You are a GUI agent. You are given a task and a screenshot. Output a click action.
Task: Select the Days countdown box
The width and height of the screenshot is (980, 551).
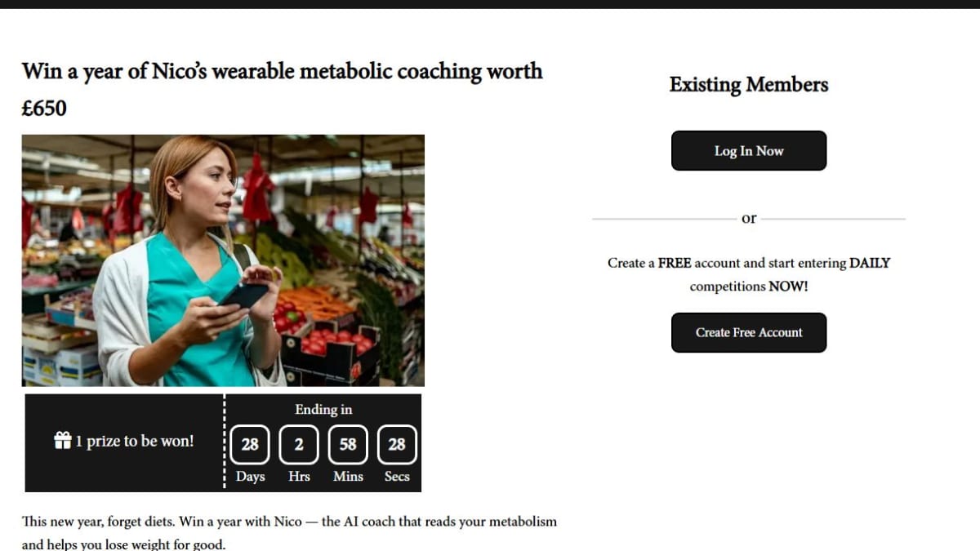tap(250, 444)
